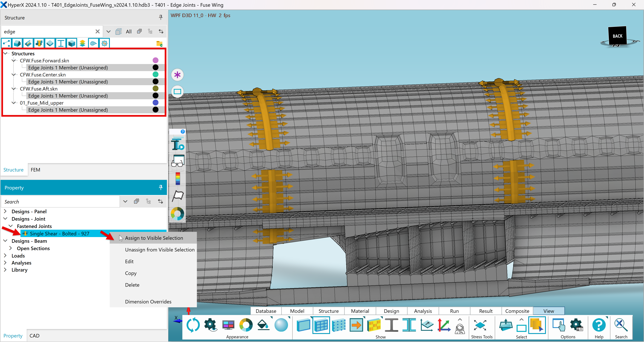Screen dimensions: 644x342
Task: Click the All filter button
Action: (129, 32)
